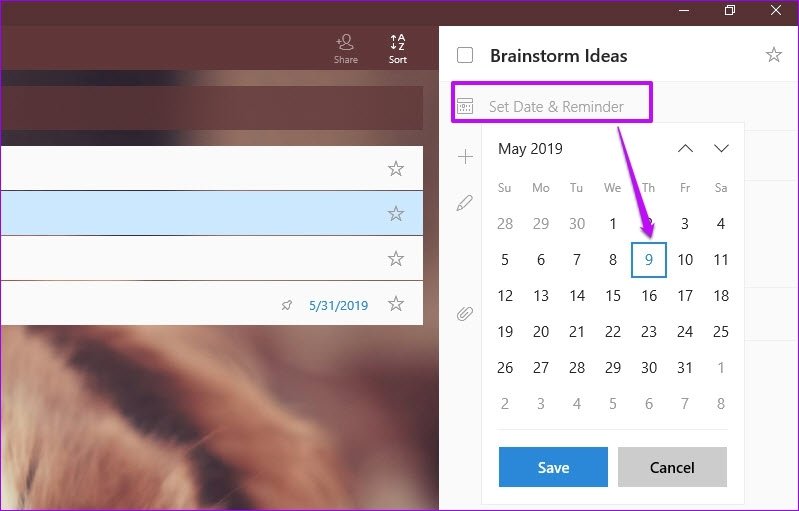
Task: Select May 31 in the calendar
Action: point(685,368)
